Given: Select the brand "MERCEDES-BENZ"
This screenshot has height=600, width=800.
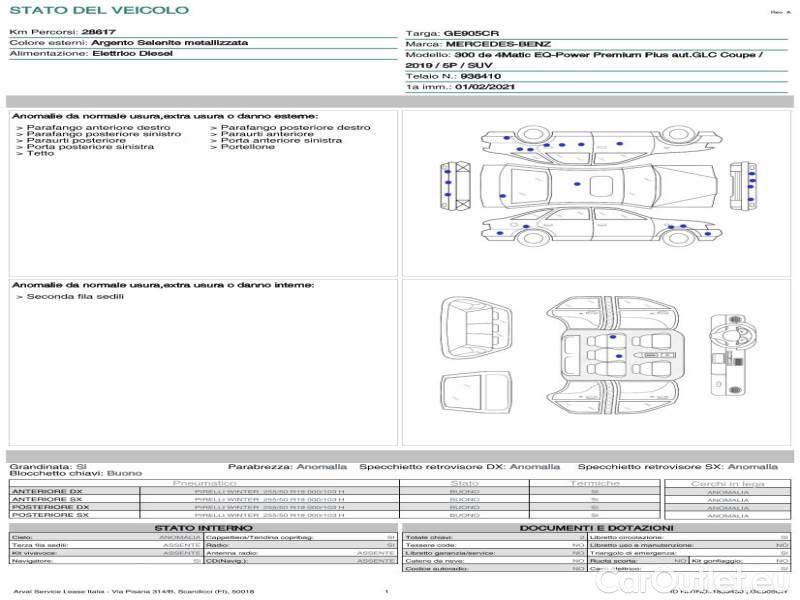Looking at the screenshot, I should (x=498, y=44).
